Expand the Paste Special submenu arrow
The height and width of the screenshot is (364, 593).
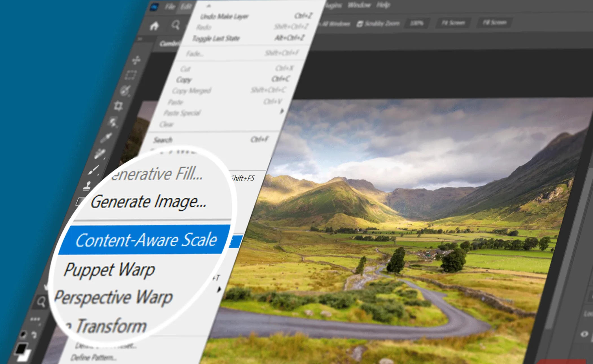pos(281,111)
